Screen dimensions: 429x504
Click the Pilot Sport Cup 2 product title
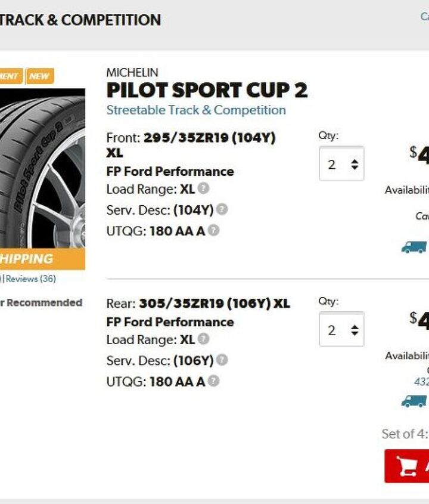coord(207,91)
